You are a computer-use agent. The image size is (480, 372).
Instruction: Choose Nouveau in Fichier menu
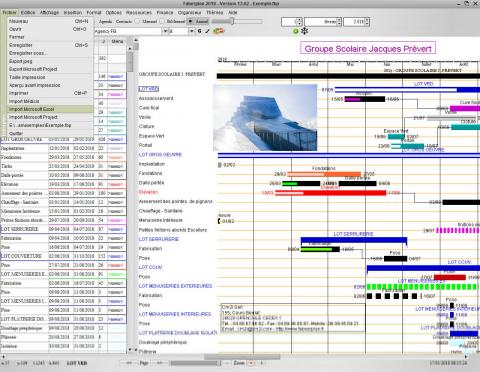point(50,21)
